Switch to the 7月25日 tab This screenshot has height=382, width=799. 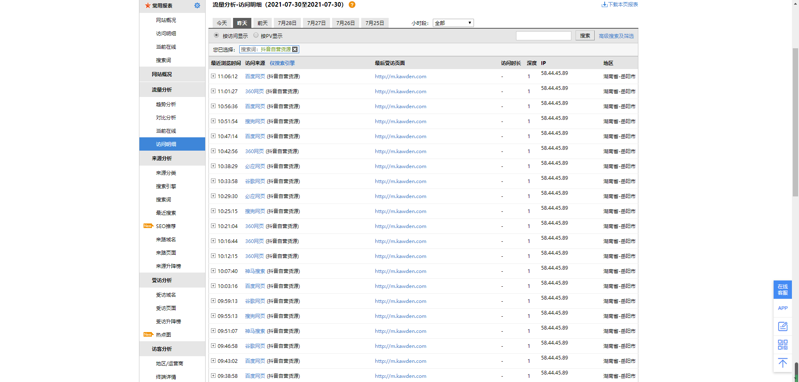click(375, 23)
